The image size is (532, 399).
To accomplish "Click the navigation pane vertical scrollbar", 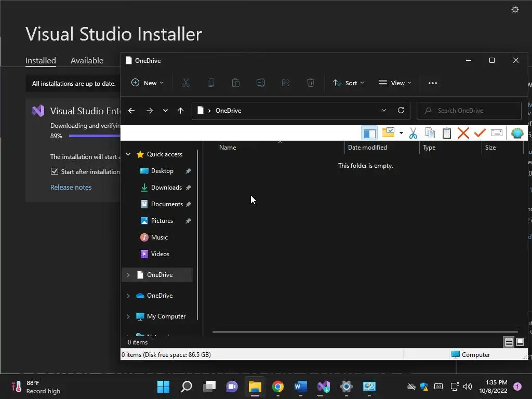I will click(x=197, y=234).
